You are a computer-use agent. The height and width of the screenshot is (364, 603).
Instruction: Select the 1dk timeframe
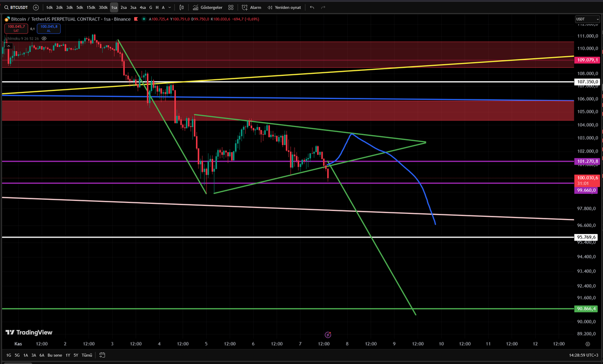[x=49, y=8]
